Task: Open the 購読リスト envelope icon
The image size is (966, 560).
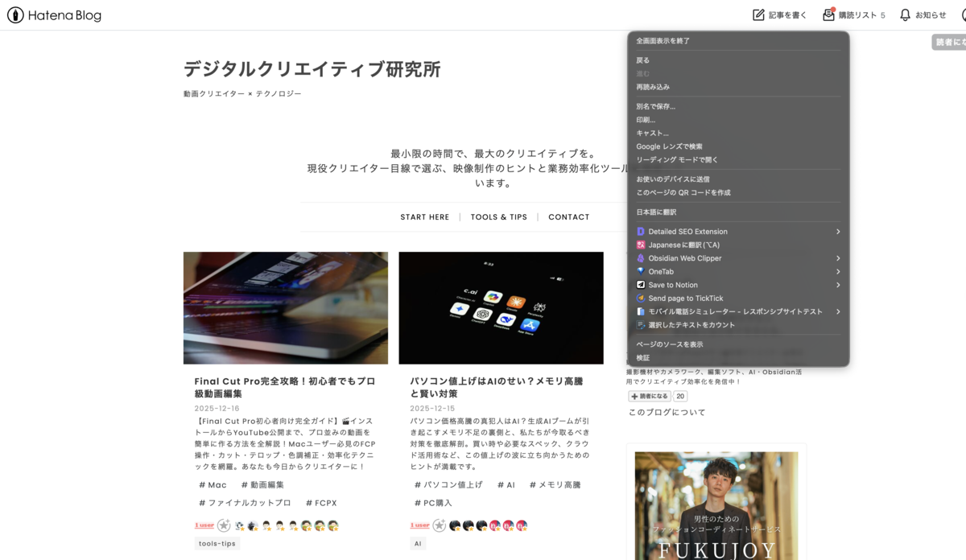Action: pyautogui.click(x=827, y=14)
